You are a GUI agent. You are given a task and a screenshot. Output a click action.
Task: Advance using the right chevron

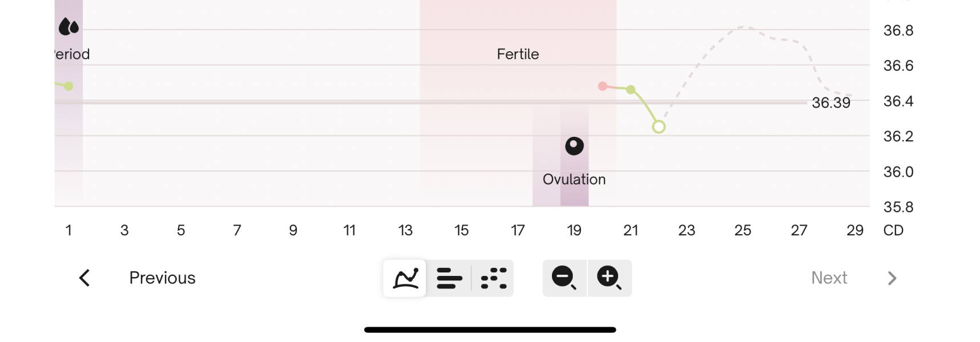click(x=892, y=278)
